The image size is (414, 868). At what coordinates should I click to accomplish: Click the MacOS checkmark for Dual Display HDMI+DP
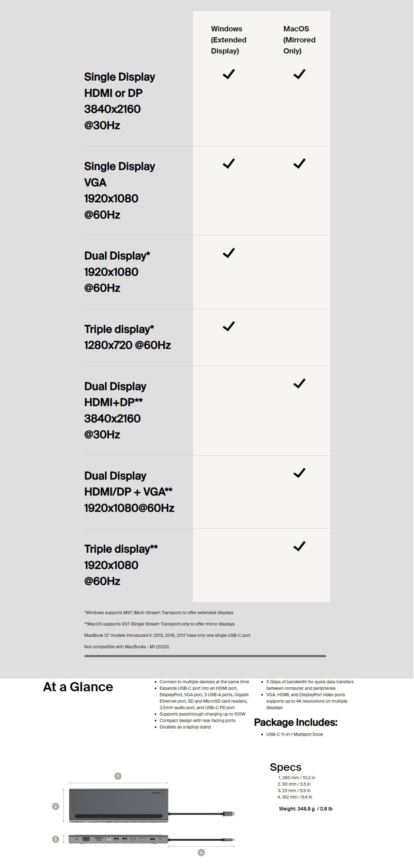coord(299,383)
